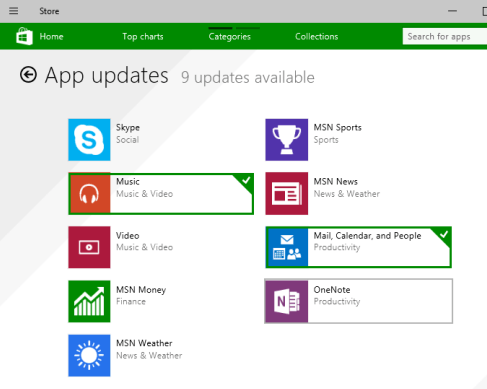Select the Skype app icon
Viewport: 487px width, 389px height.
(x=89, y=140)
